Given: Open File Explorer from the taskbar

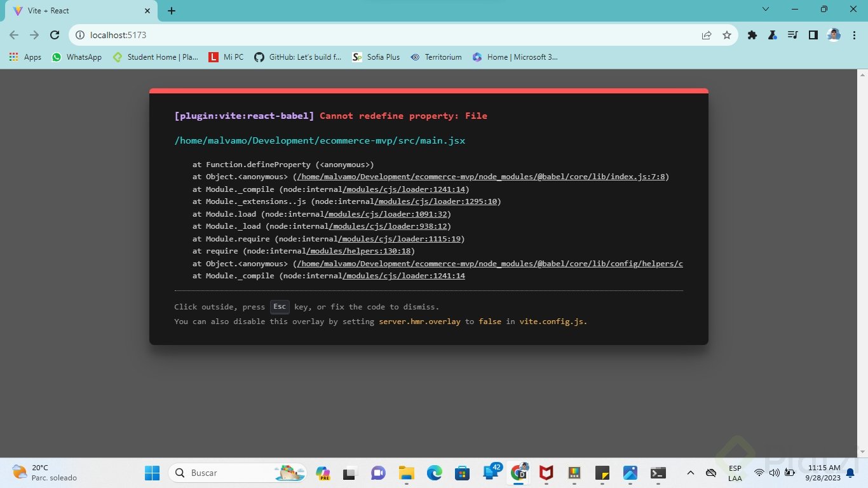Looking at the screenshot, I should [406, 473].
